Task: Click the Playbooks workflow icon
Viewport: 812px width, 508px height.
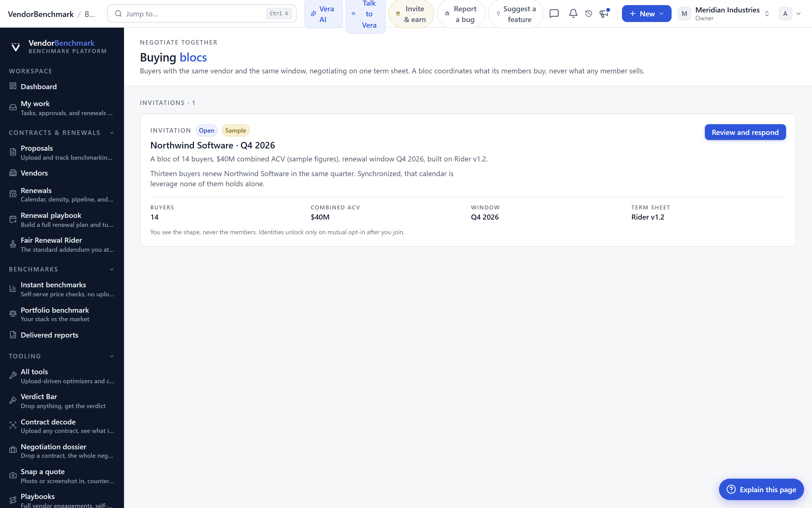Action: [13, 500]
